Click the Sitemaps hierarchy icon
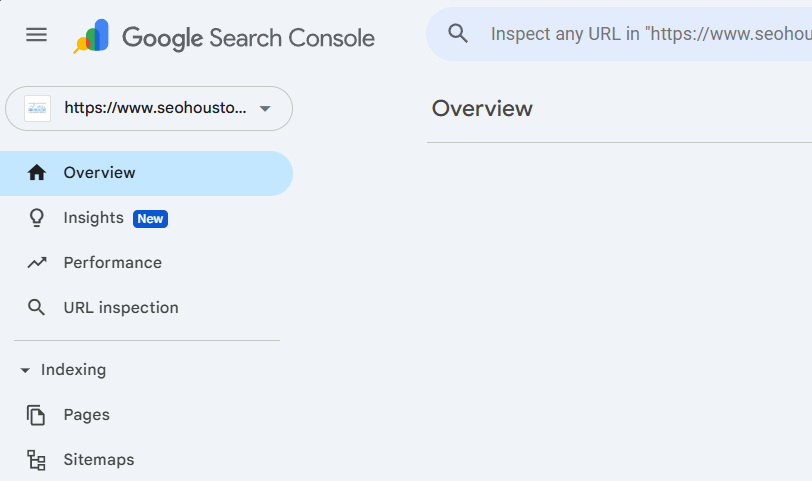The width and height of the screenshot is (812, 481). click(x=37, y=460)
